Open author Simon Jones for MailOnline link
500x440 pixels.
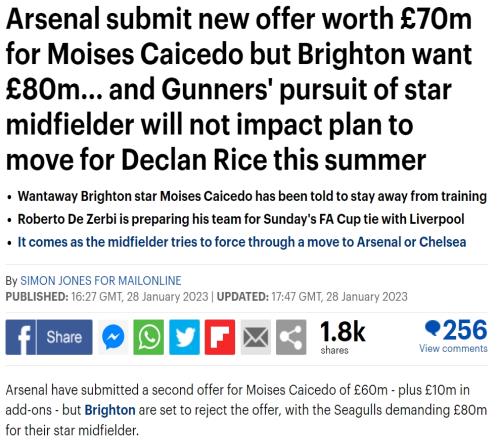pos(101,281)
